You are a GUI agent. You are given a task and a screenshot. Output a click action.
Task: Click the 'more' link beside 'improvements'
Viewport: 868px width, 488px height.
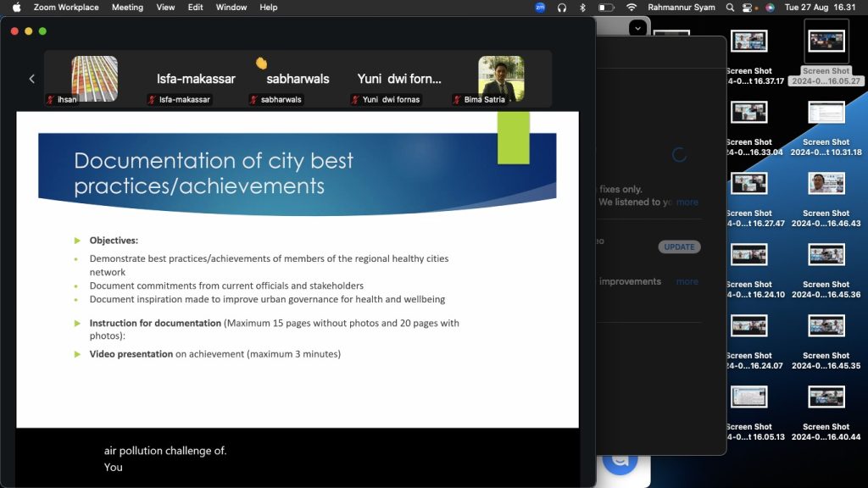tap(687, 281)
